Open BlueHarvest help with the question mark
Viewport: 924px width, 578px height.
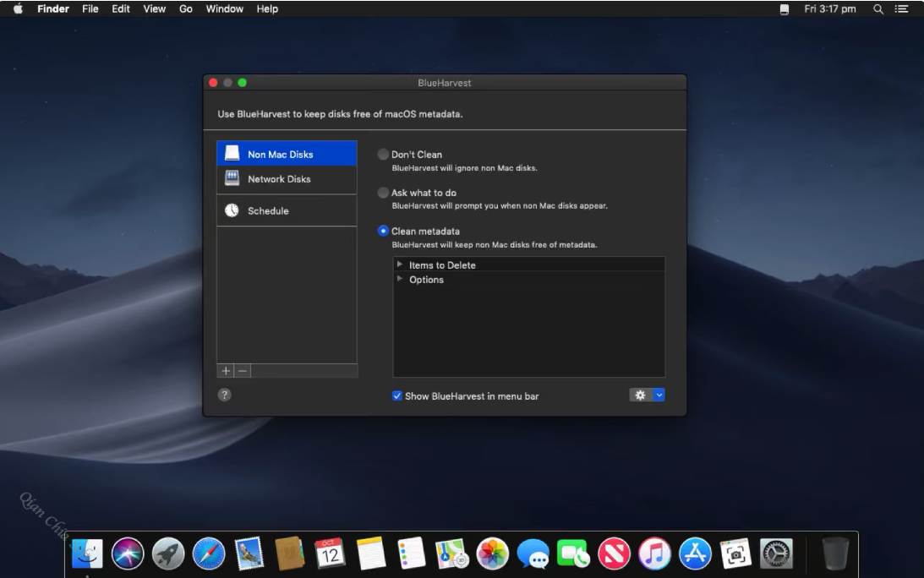point(225,395)
